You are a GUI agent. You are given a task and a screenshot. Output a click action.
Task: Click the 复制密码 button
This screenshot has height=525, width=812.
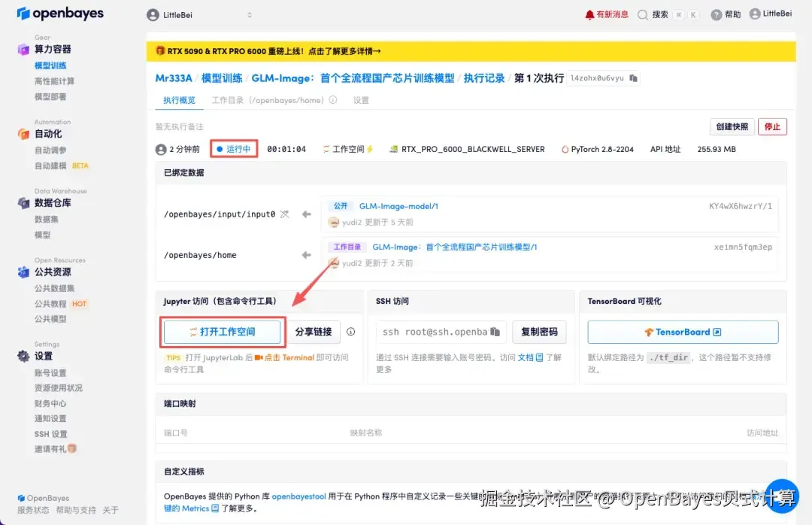(x=539, y=332)
